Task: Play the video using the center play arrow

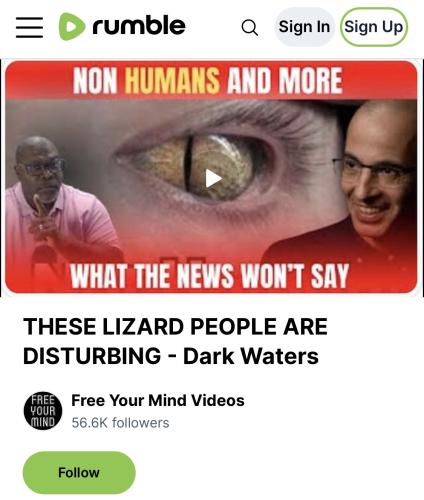Action: (x=213, y=178)
